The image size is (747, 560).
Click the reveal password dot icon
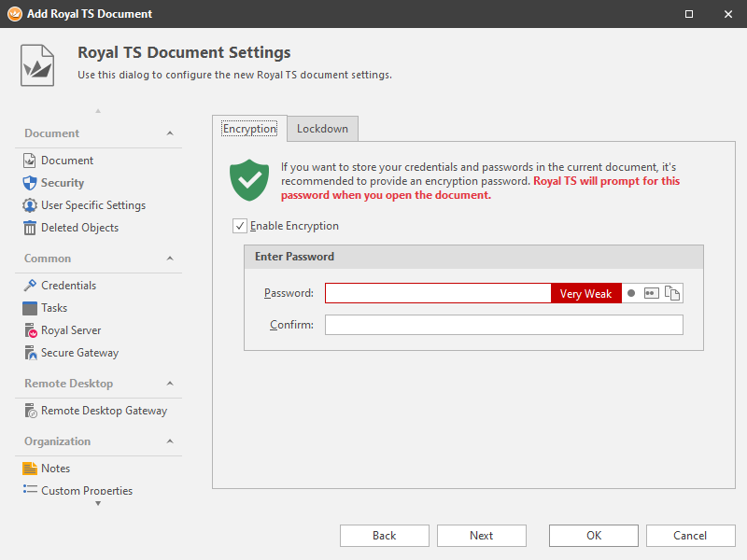pos(631,293)
